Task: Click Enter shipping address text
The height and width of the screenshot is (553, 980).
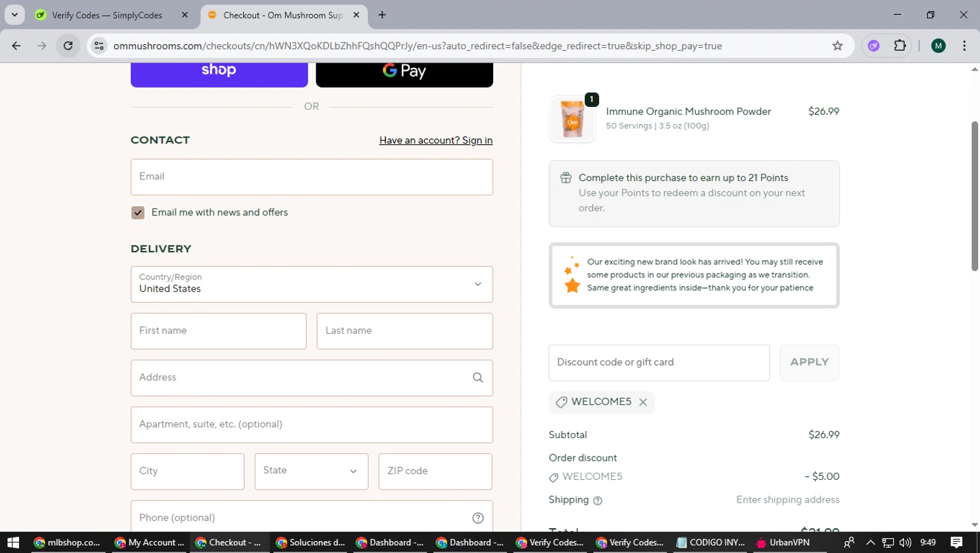Action: (x=788, y=500)
